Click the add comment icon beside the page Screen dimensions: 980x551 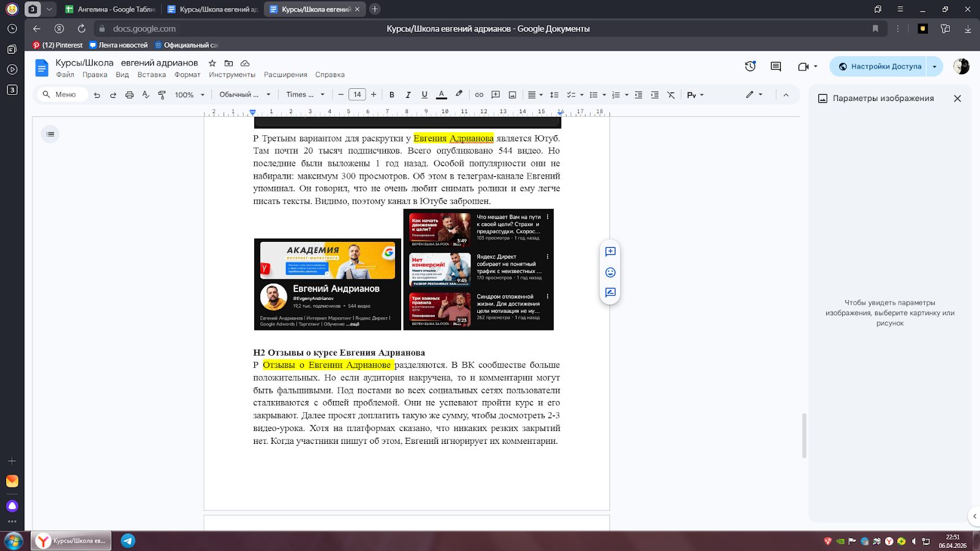[x=610, y=252]
